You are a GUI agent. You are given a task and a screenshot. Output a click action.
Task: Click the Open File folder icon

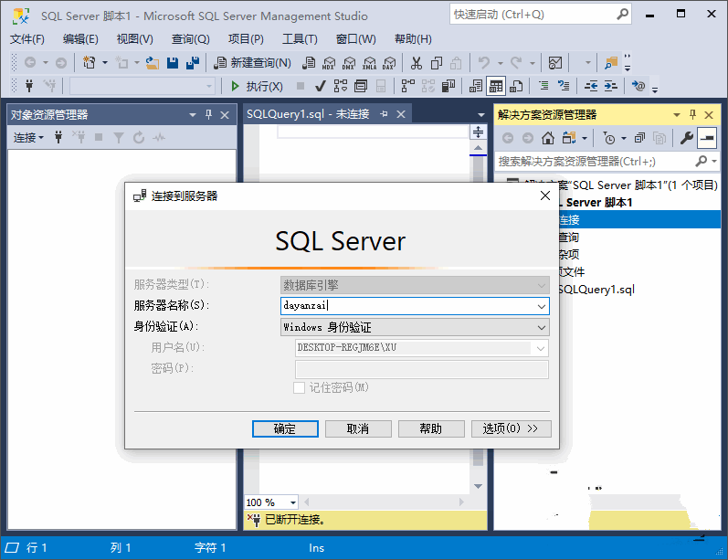tap(153, 63)
